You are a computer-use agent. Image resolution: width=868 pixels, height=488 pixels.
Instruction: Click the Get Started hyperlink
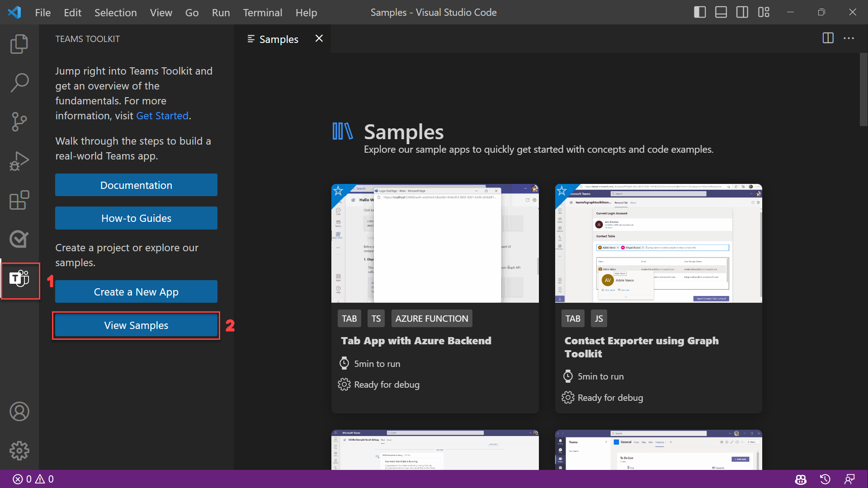[x=162, y=116]
